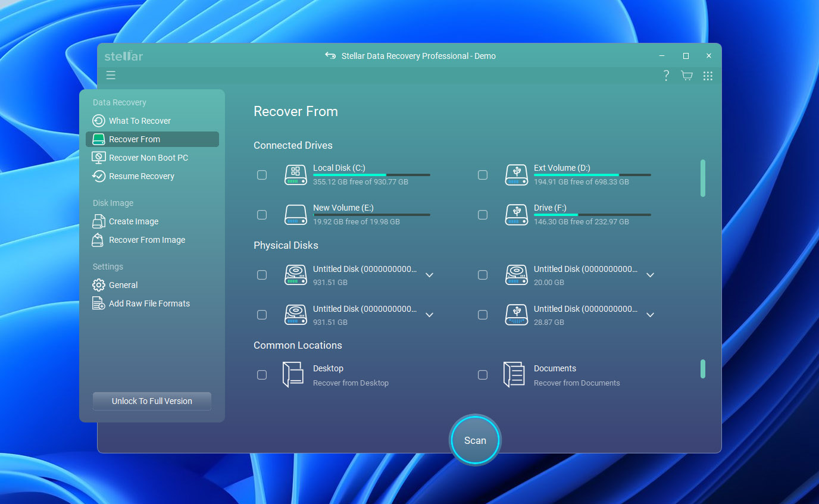Viewport: 819px width, 504px height.
Task: Click the help question mark icon
Action: 666,76
